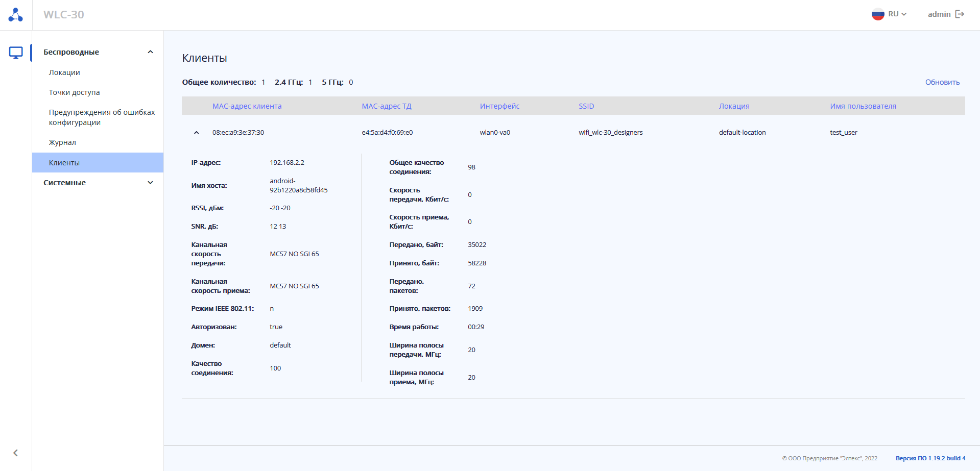Sort by Имя пользователя column
Image resolution: width=980 pixels, height=471 pixels.
pos(863,106)
